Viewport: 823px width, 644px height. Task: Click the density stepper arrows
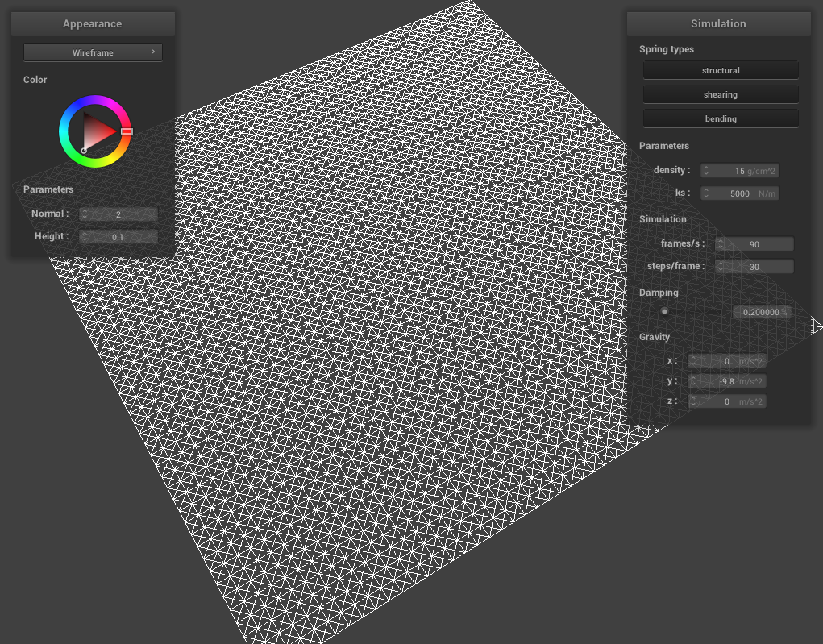point(706,171)
